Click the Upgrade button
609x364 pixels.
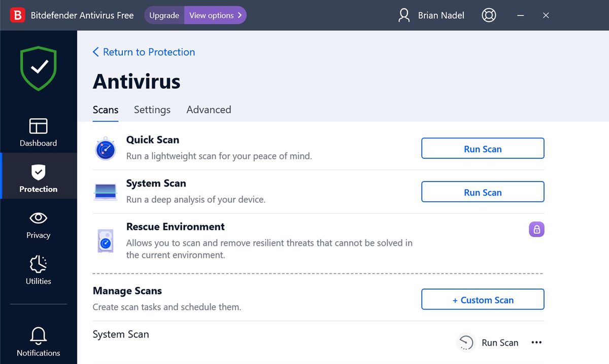tap(163, 15)
